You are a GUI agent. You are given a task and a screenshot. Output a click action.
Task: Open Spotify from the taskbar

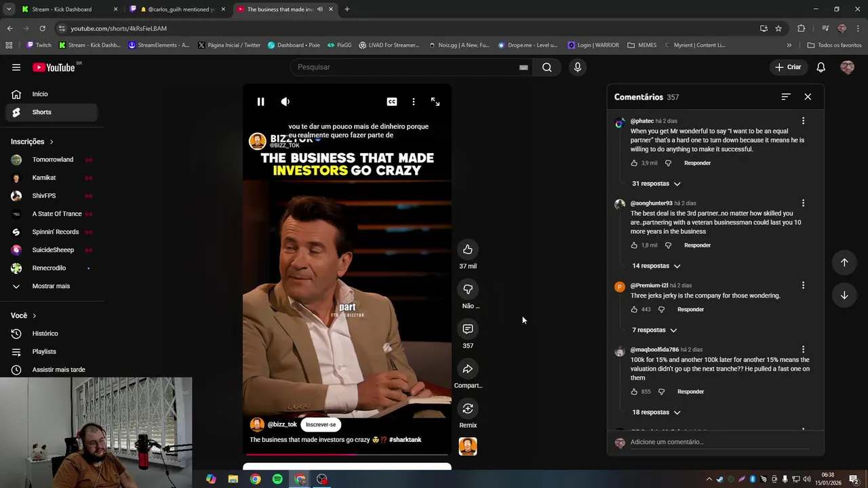[277, 479]
